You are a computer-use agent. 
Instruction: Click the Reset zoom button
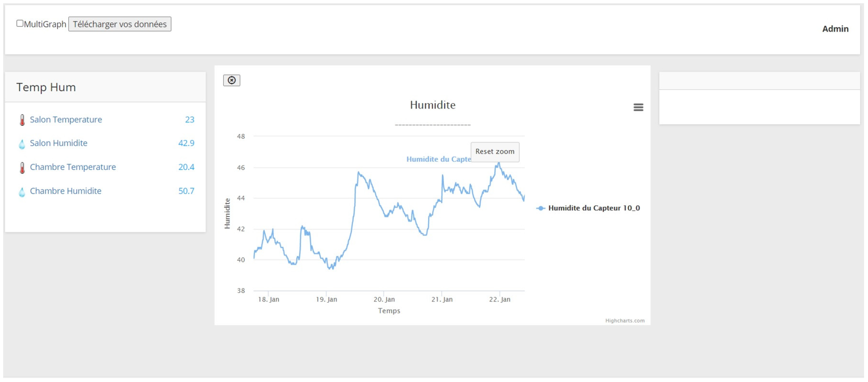(495, 151)
